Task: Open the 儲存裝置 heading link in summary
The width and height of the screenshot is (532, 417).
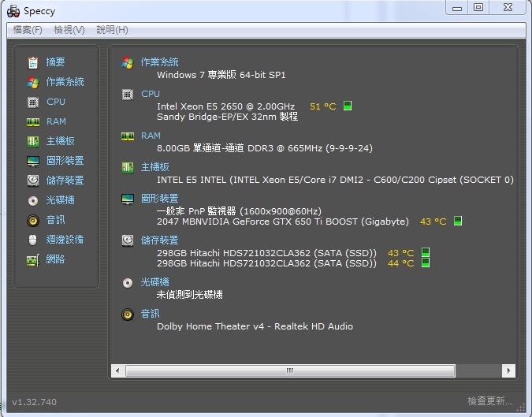Action: [x=159, y=240]
